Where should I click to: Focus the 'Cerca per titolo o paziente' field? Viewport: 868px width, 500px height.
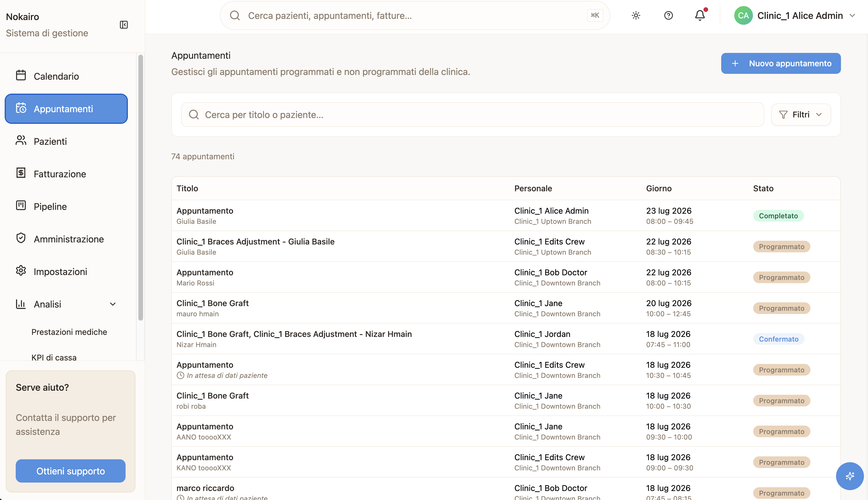[472, 115]
